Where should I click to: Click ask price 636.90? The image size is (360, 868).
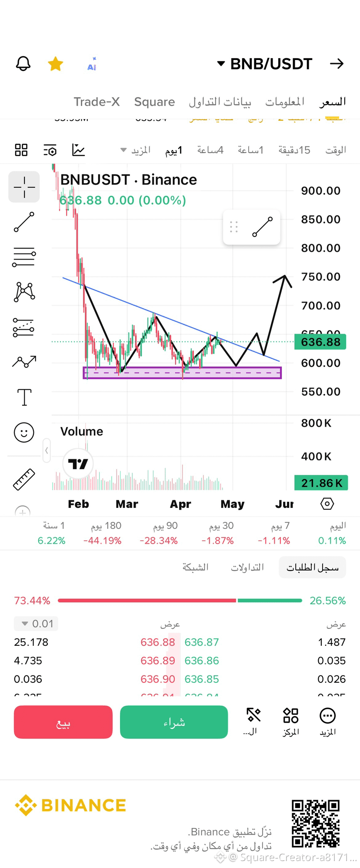point(157,679)
